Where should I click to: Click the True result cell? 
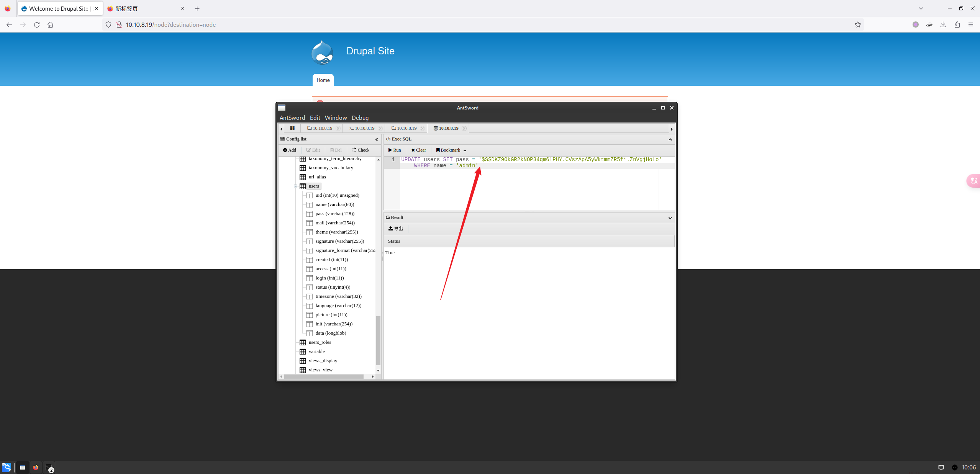390,253
